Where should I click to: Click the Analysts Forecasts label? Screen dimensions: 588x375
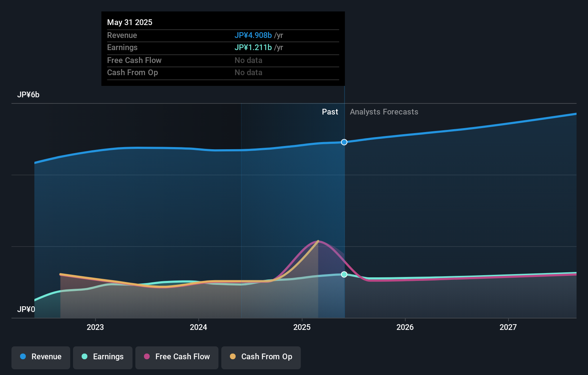(384, 112)
